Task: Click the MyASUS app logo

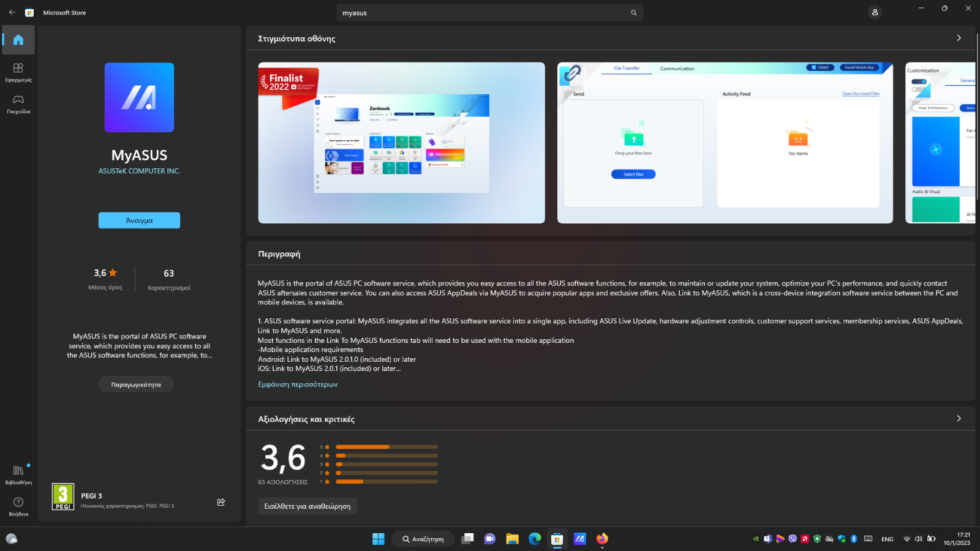Action: pyautogui.click(x=139, y=97)
